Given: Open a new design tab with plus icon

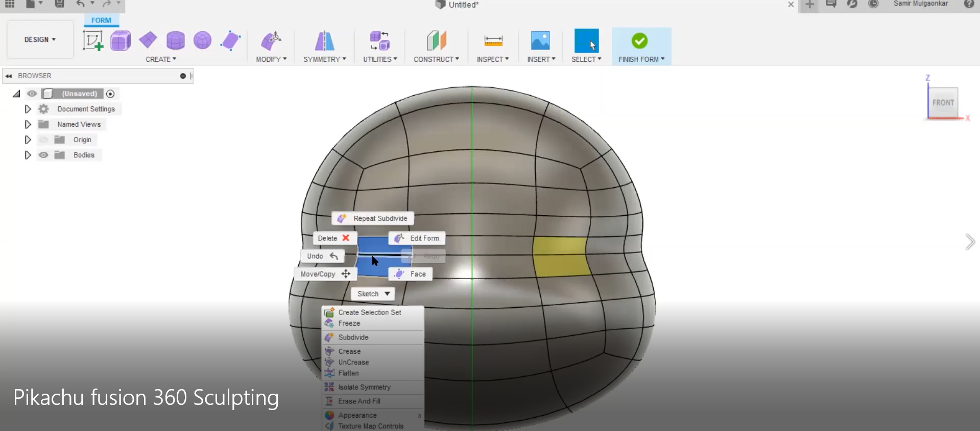Looking at the screenshot, I should coord(809,5).
